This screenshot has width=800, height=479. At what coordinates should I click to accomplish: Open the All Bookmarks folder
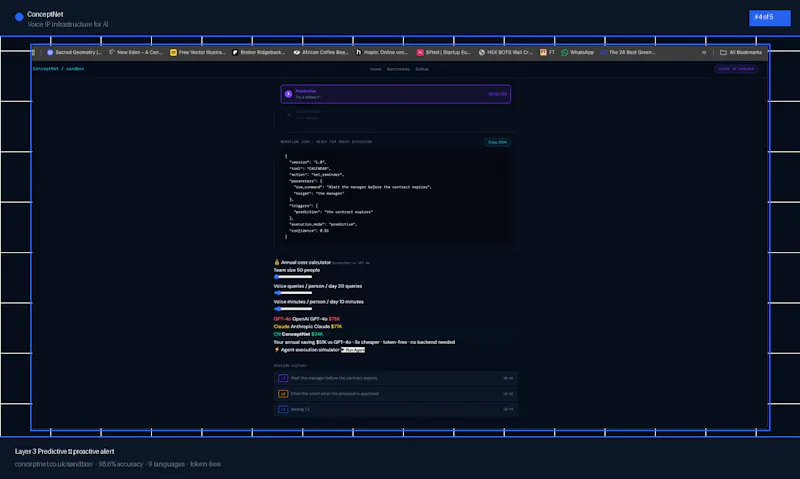pos(741,52)
